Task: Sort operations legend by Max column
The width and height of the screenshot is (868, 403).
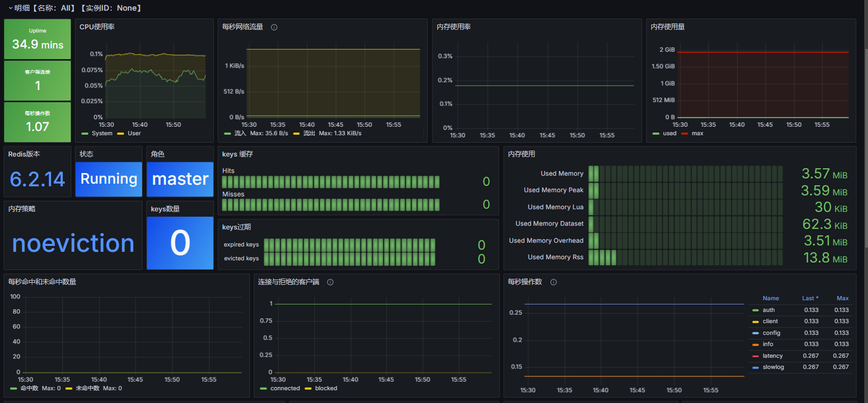Action: tap(842, 299)
